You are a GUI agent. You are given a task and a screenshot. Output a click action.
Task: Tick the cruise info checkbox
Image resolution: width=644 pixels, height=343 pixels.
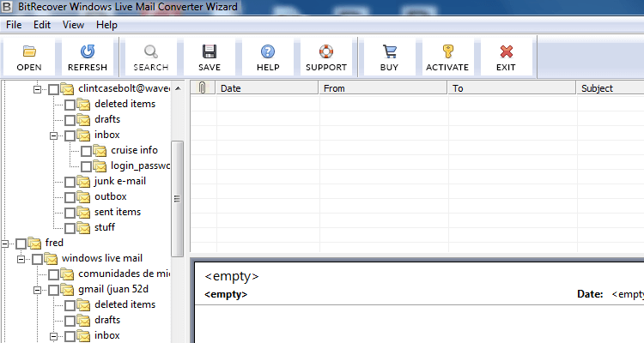tap(86, 151)
